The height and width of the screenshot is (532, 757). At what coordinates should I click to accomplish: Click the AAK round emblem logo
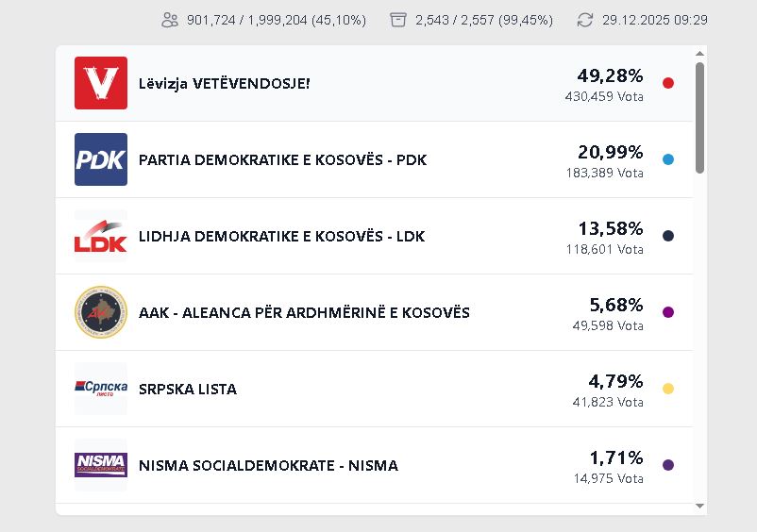[x=101, y=312]
